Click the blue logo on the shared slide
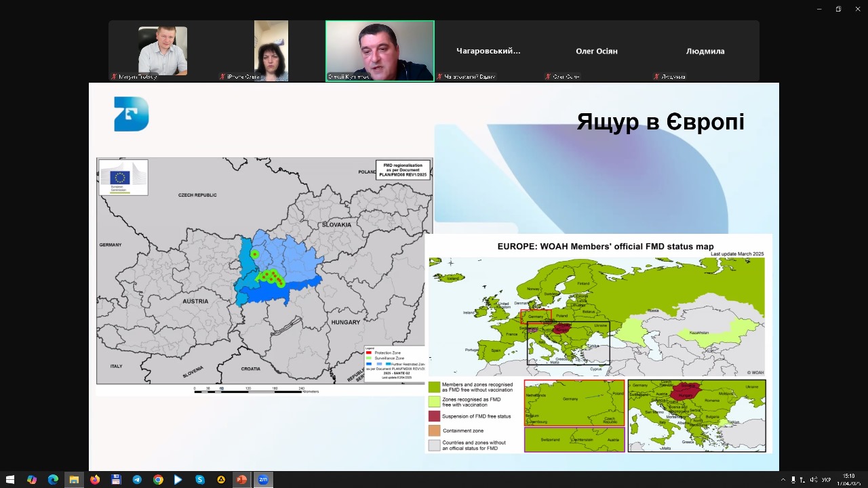The height and width of the screenshot is (488, 868). 132,114
